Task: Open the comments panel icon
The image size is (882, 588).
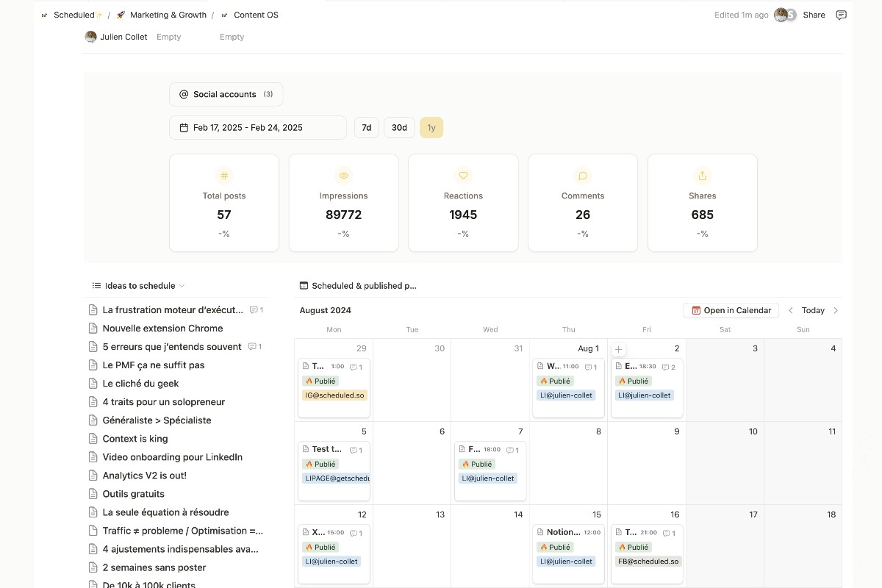Action: click(x=842, y=15)
